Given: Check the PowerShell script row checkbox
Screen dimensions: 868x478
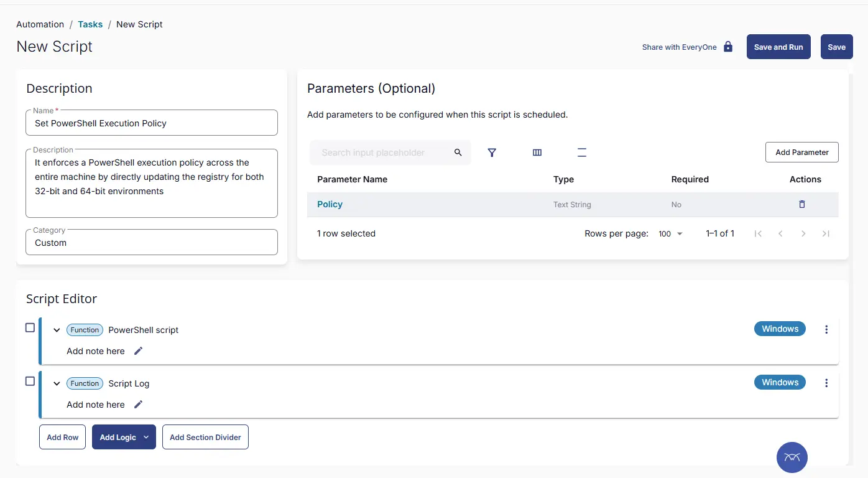Looking at the screenshot, I should (x=30, y=327).
